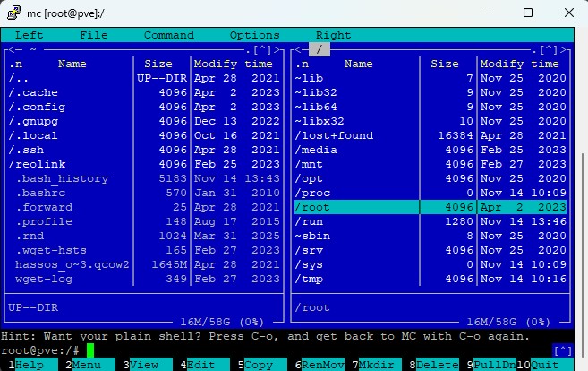
Task: Open the Left panel menu
Action: (29, 35)
